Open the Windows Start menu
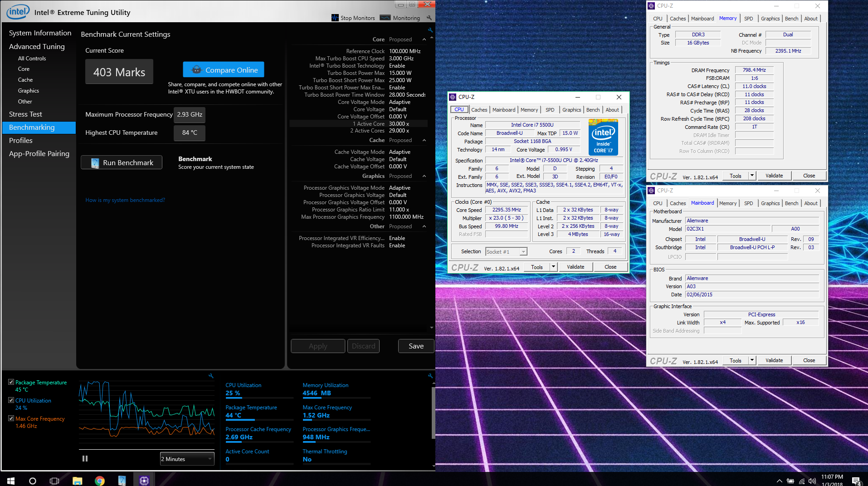 click(x=11, y=481)
